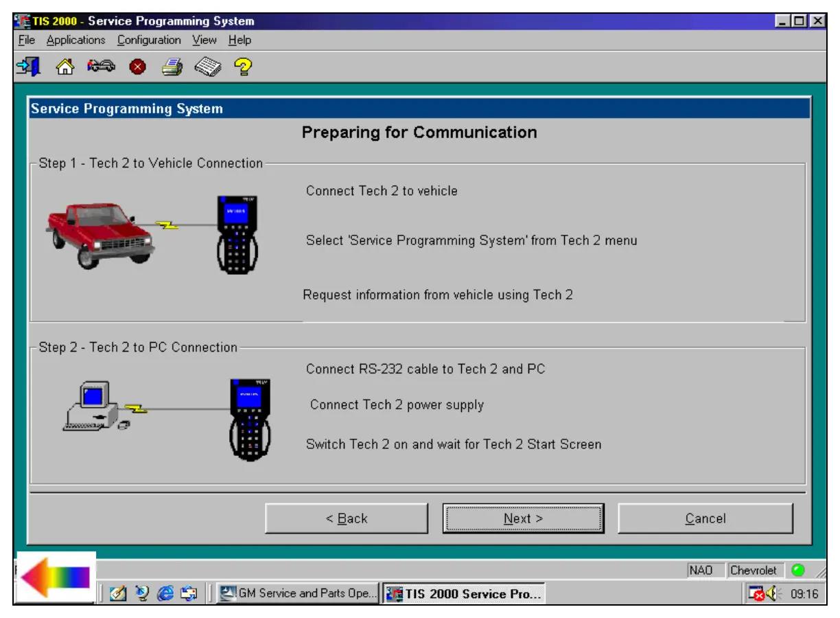Click 'Switch Tech 2 on and wait' instruction
Viewport: 840px width, 618px height.
pos(454,444)
